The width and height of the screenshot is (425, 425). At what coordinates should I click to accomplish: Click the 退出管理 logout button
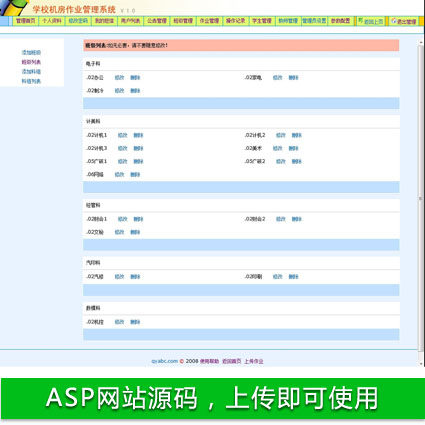(404, 21)
